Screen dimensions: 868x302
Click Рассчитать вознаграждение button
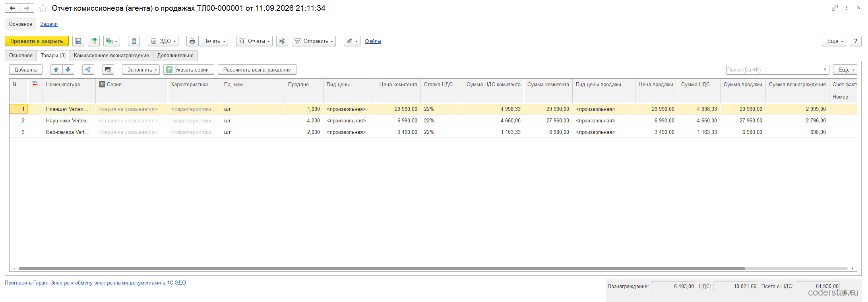[x=257, y=70]
